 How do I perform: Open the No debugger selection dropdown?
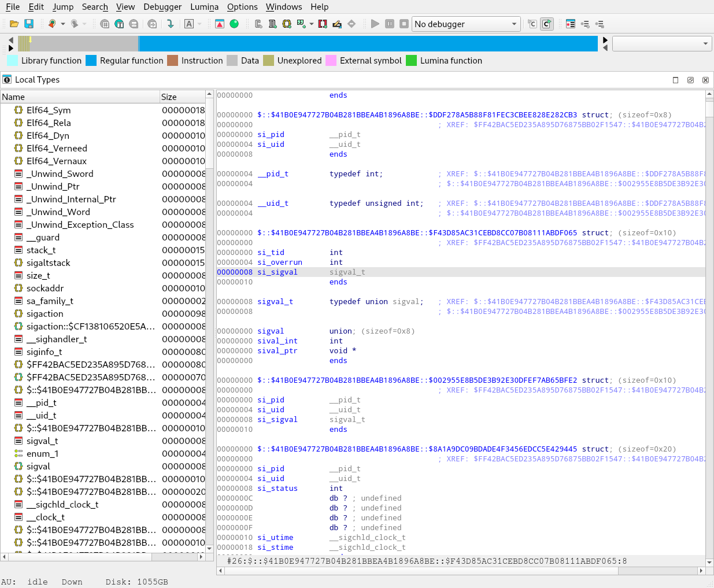466,24
